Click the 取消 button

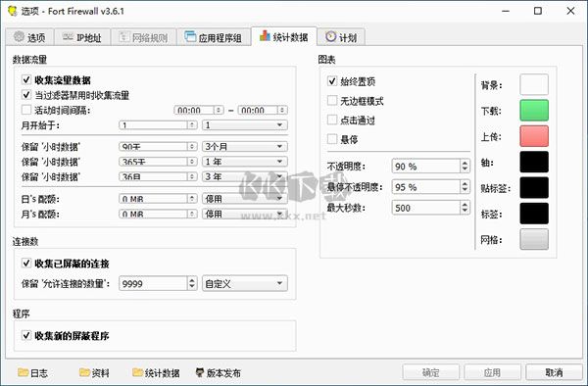(x=554, y=372)
